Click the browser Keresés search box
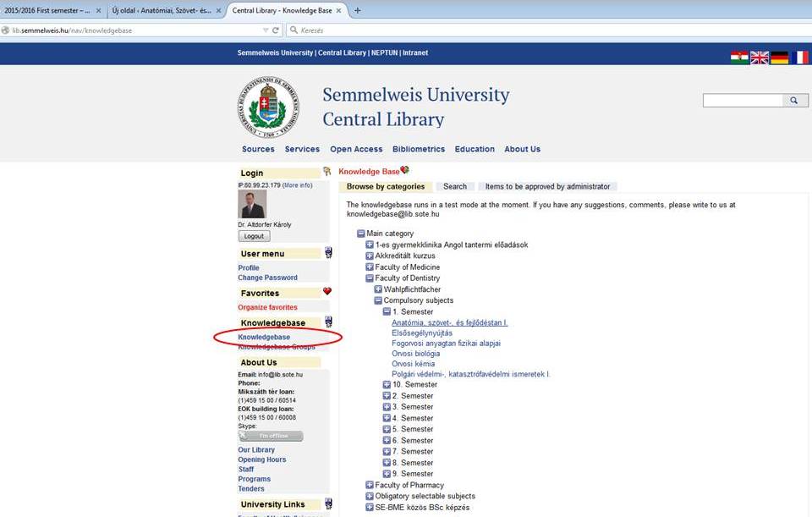Image resolution: width=812 pixels, height=517 pixels. pos(549,30)
